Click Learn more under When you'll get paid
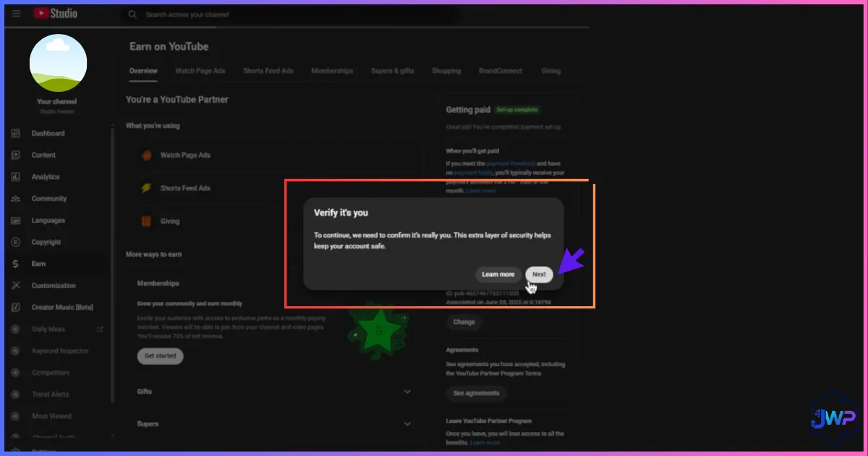 tap(481, 190)
